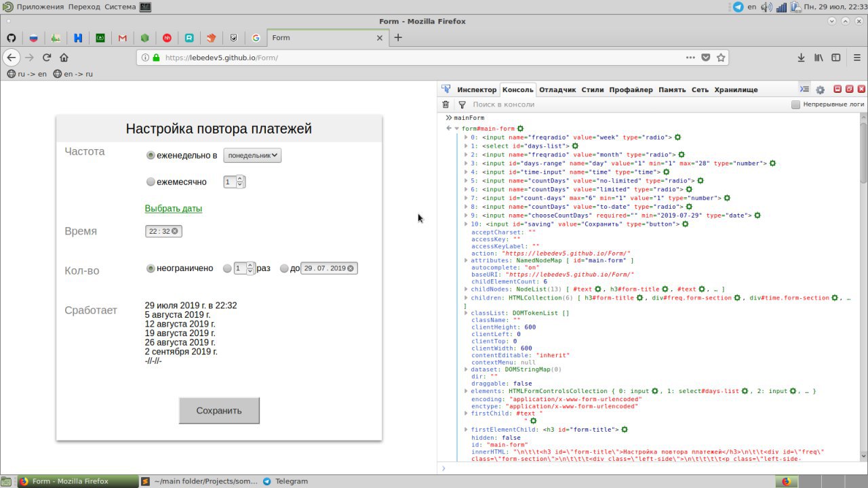Open the Firefox downloads panel

point(801,58)
